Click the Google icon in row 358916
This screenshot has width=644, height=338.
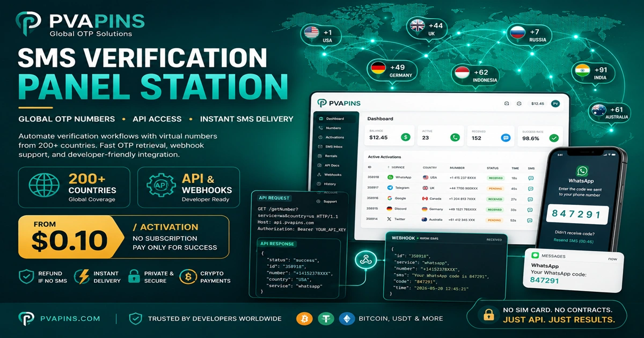tap(390, 199)
